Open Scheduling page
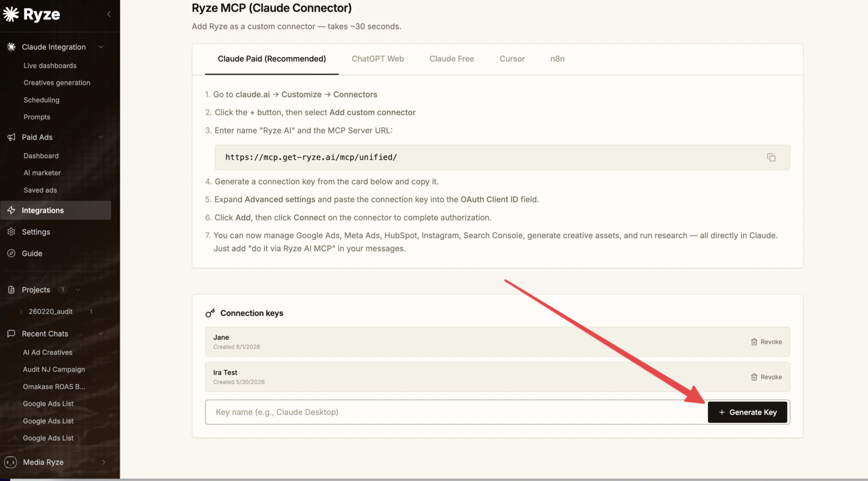 coord(41,100)
